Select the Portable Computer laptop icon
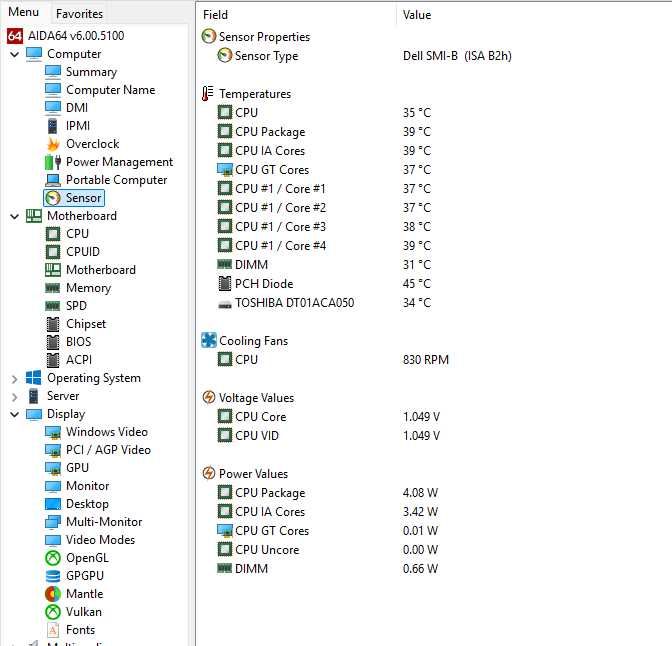Image resolution: width=672 pixels, height=646 pixels. 53,180
